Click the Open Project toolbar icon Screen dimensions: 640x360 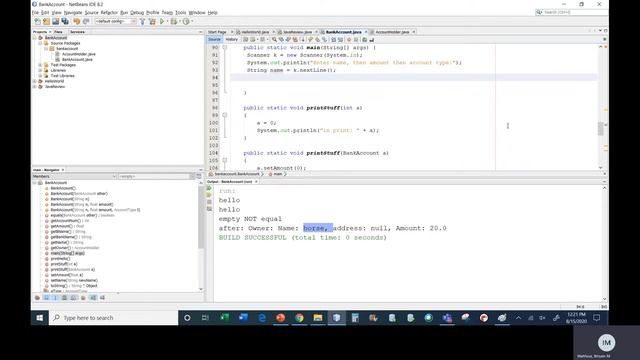pos(56,21)
